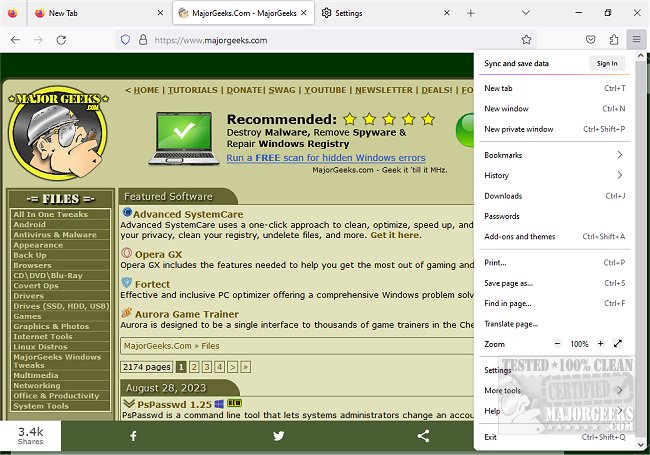
Task: Click the next page arrow button
Action: coord(233,367)
